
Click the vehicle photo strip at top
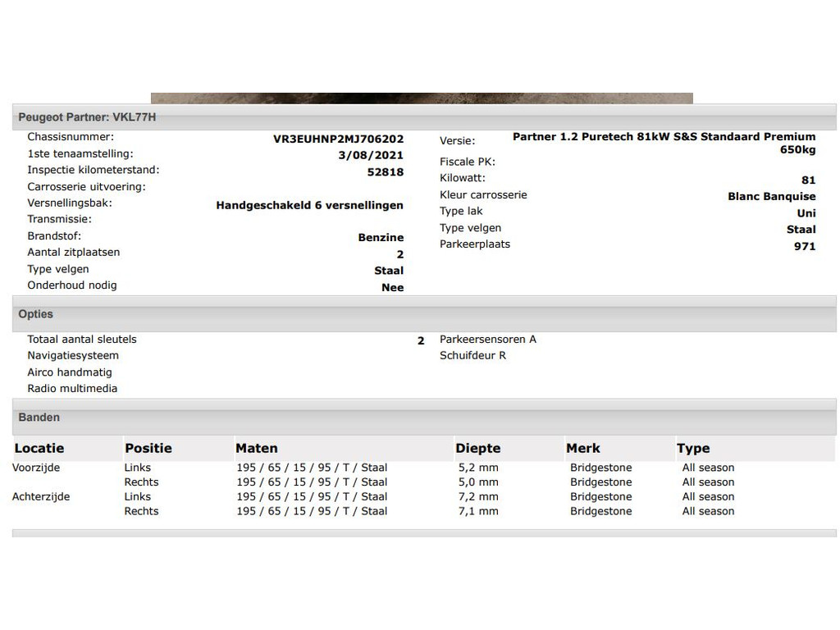[422, 98]
